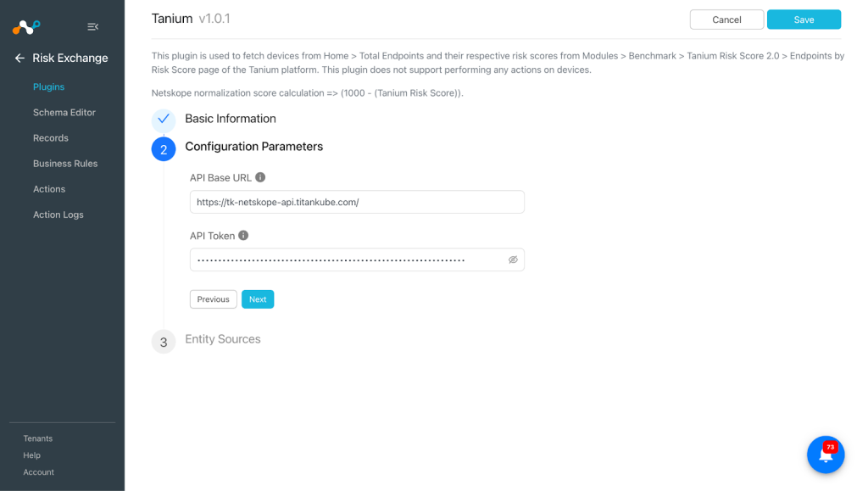This screenshot has width=868, height=491.
Task: Select step 2 Configuration Parameters circle
Action: click(x=164, y=149)
